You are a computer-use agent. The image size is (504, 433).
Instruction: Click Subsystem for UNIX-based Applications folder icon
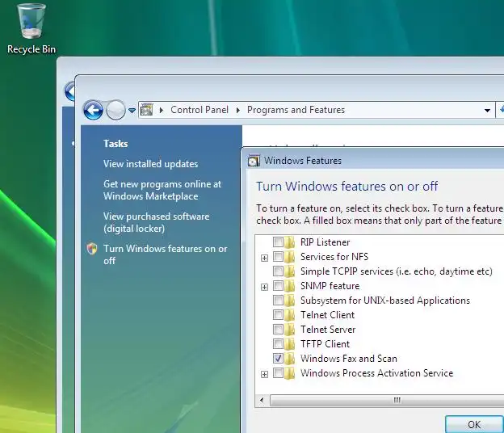pos(290,301)
